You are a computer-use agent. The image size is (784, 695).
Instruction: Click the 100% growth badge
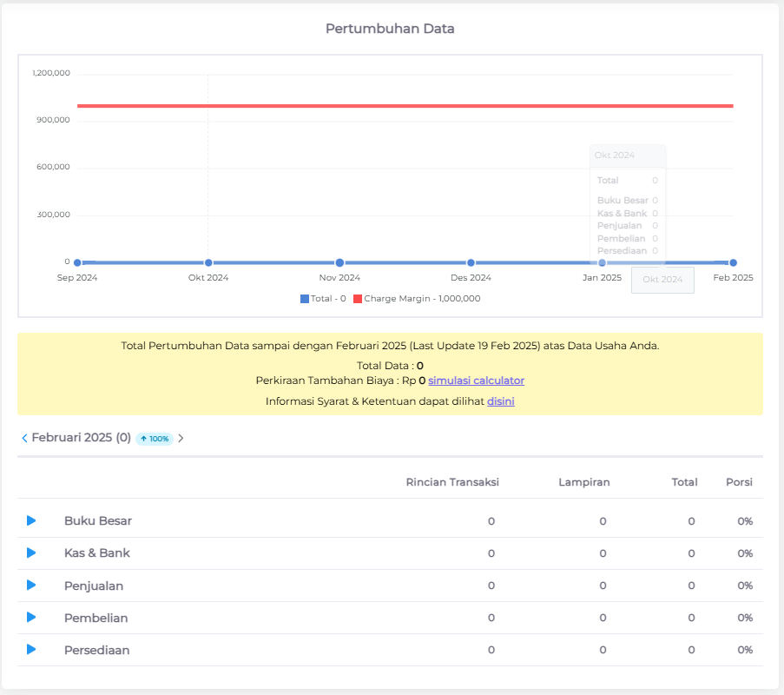click(x=155, y=439)
